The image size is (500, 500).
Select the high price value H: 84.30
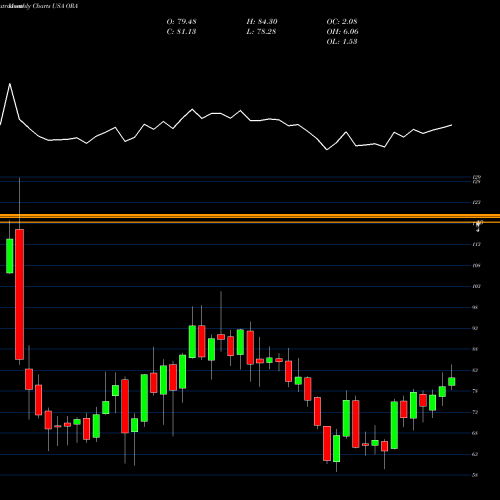(262, 22)
